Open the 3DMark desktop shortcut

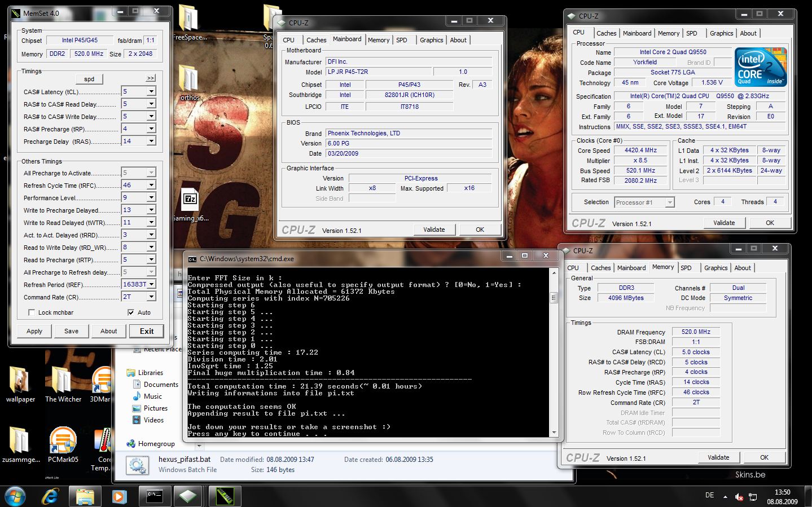pos(100,385)
